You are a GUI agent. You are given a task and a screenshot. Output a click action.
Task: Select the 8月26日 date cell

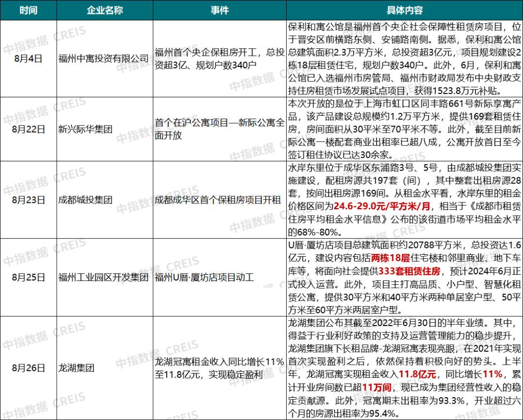point(29,368)
